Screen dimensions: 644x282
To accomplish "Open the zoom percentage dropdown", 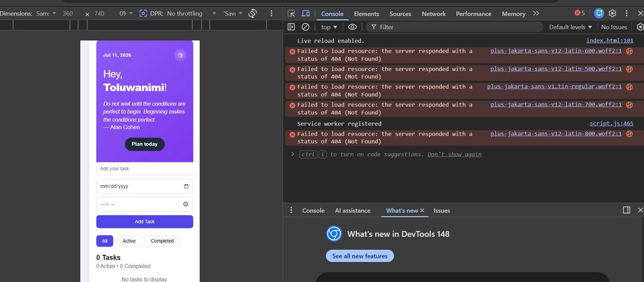I will 126,13.
